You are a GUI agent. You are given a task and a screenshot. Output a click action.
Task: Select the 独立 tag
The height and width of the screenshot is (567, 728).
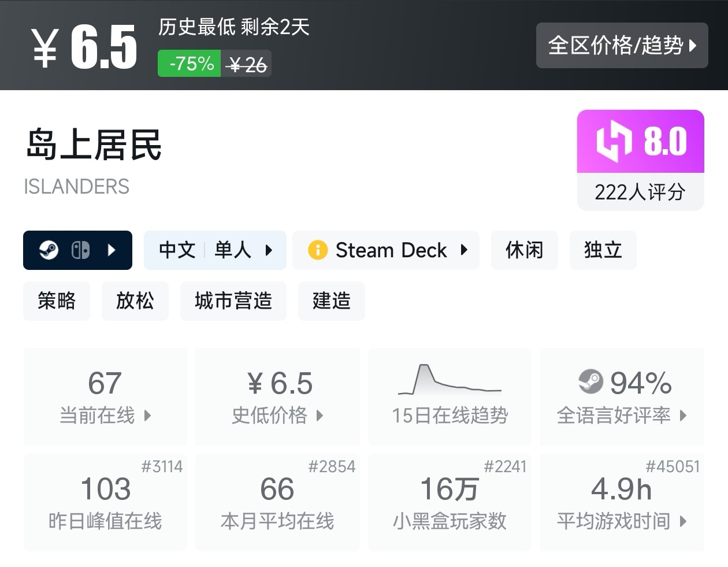603,250
